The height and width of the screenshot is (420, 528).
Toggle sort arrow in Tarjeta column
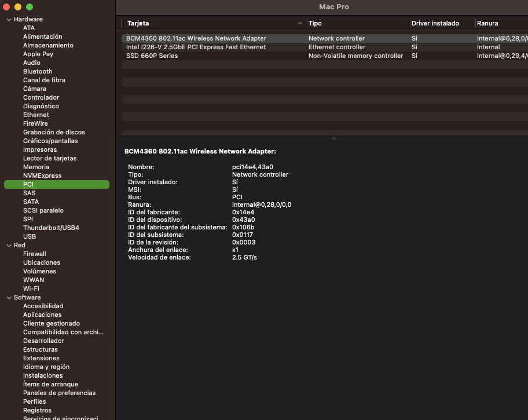(x=300, y=23)
